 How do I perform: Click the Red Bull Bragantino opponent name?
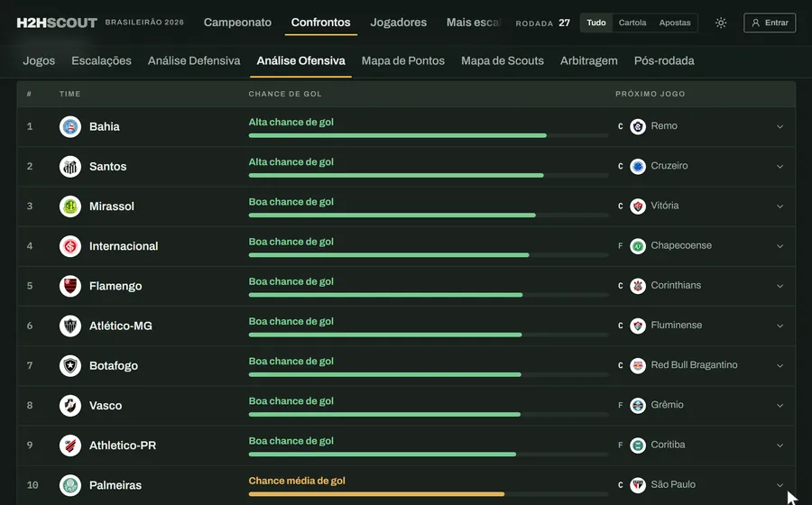(694, 365)
